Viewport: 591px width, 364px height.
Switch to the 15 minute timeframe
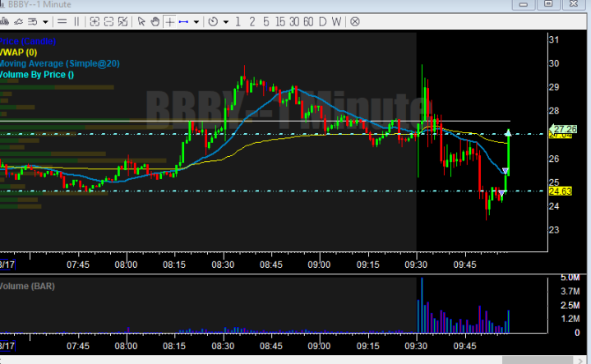pyautogui.click(x=280, y=22)
